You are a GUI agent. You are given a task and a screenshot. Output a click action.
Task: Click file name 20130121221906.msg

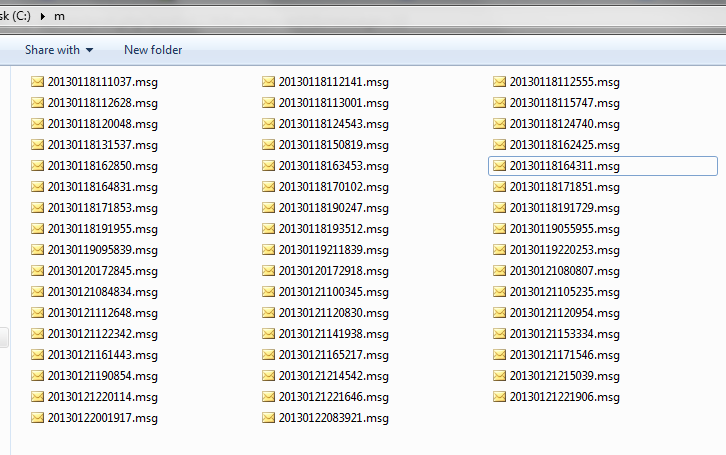[x=565, y=397]
